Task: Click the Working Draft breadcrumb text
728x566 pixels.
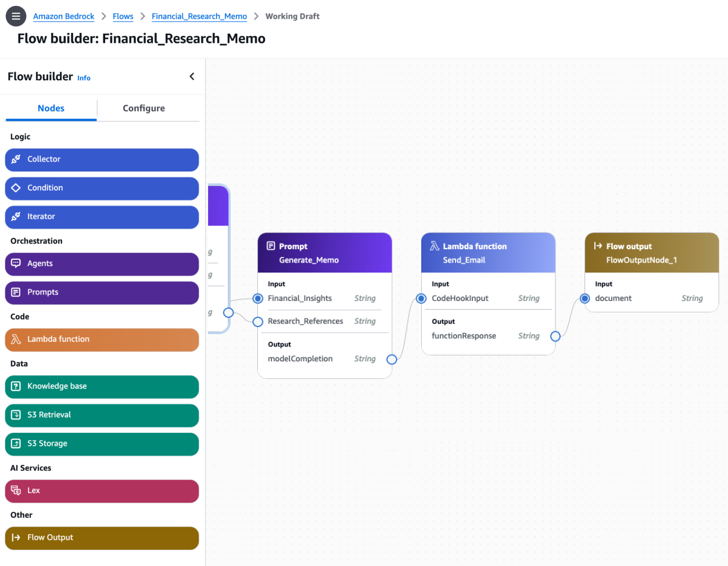Action: (x=292, y=16)
